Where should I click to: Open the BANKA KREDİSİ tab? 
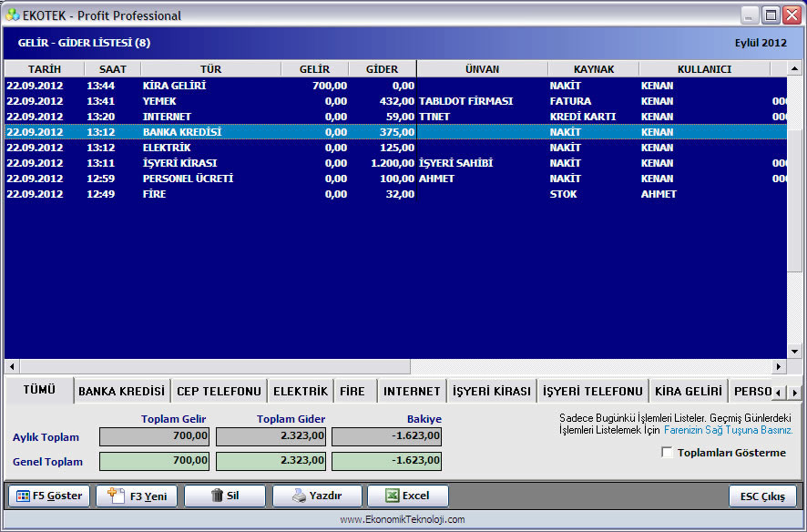[121, 392]
